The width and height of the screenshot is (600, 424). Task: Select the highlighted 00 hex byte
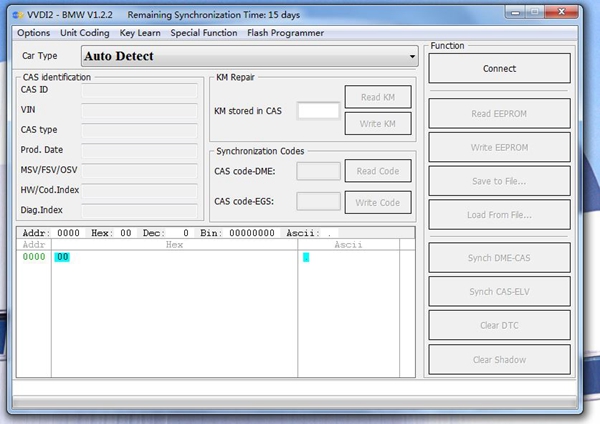62,257
